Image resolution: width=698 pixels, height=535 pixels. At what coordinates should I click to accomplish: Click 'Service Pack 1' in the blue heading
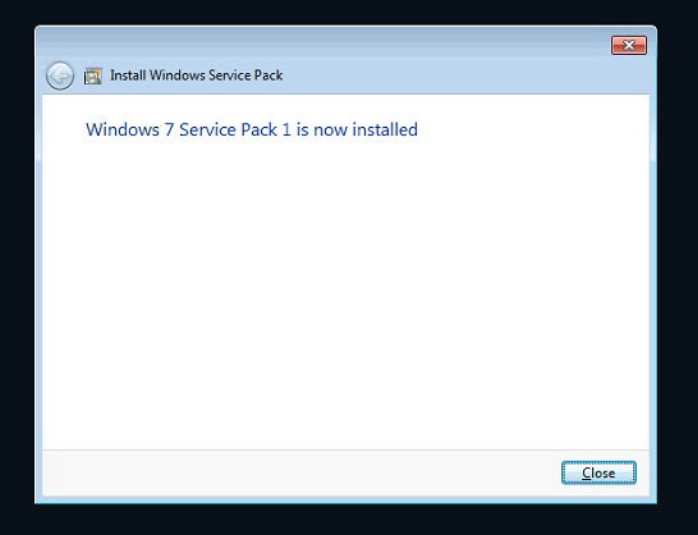click(x=235, y=130)
